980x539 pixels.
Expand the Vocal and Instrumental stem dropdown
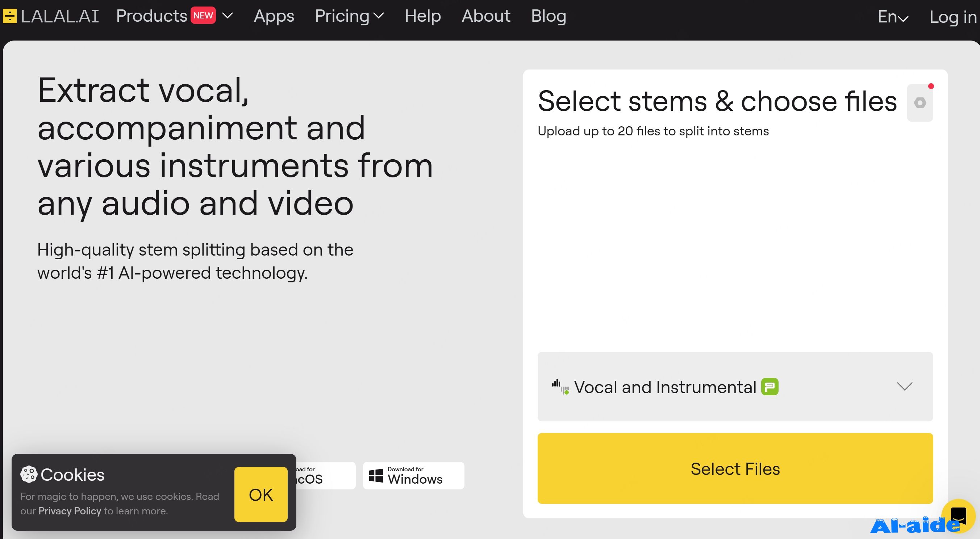(735, 387)
